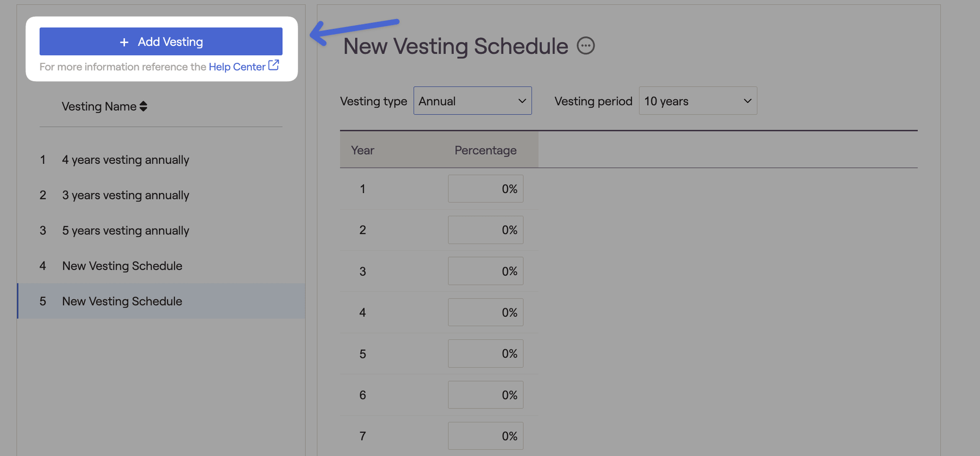This screenshot has width=980, height=456.
Task: Sort list by Vesting Name arrows
Action: pyautogui.click(x=143, y=106)
